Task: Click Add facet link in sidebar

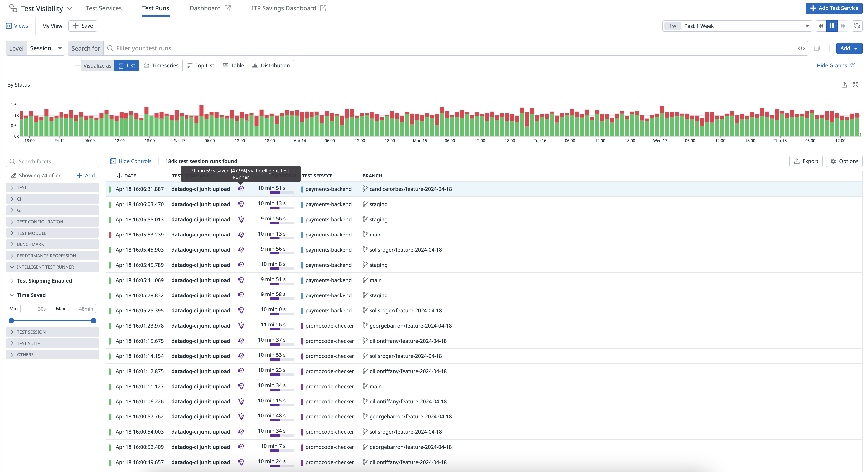Action: (86, 176)
